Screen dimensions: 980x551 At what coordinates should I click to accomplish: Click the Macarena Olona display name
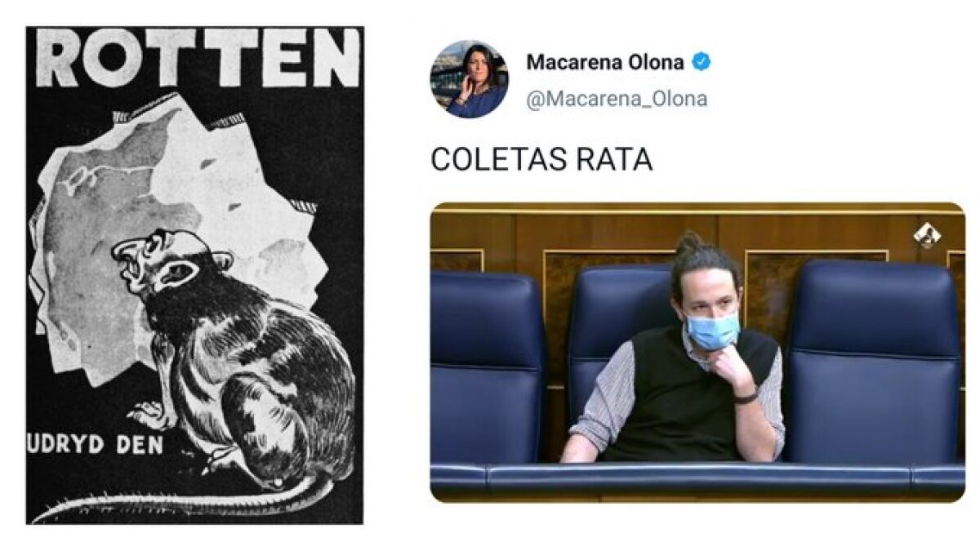coord(605,62)
